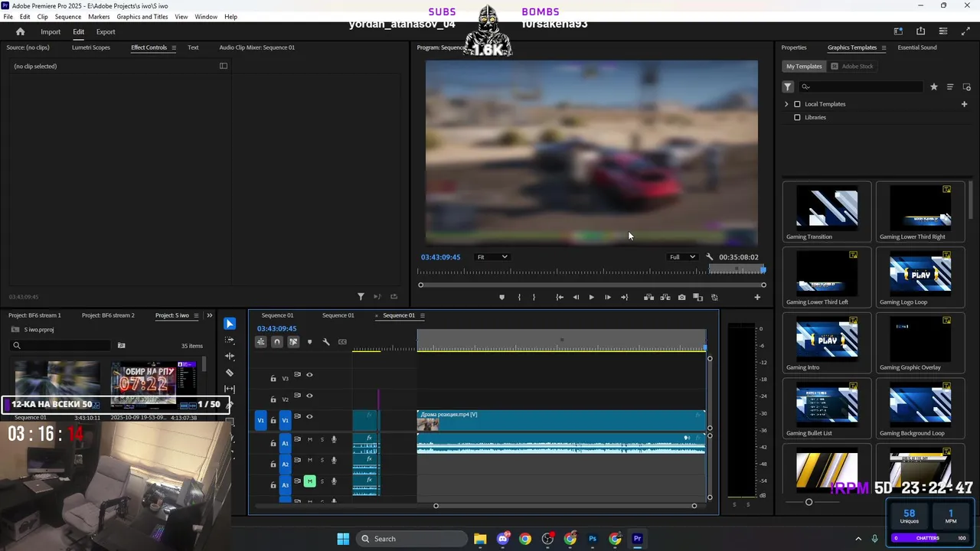The image size is (980, 551).
Task: Toggle snapping in the timeline
Action: click(277, 342)
